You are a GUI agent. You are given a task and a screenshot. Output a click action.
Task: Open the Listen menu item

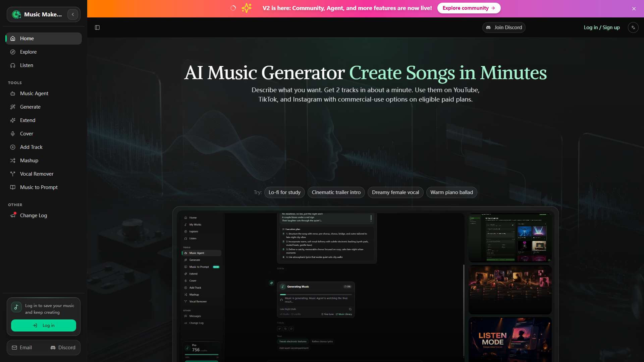pos(44,65)
